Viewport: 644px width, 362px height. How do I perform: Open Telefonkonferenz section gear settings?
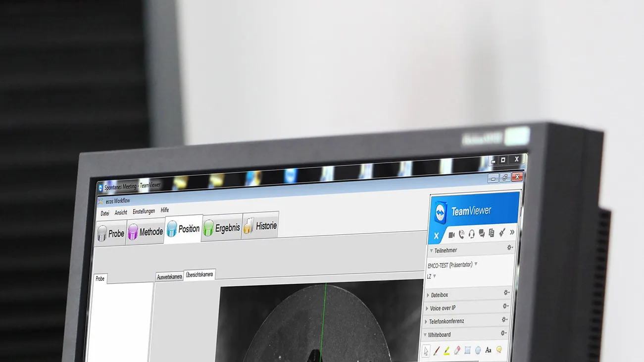(504, 319)
